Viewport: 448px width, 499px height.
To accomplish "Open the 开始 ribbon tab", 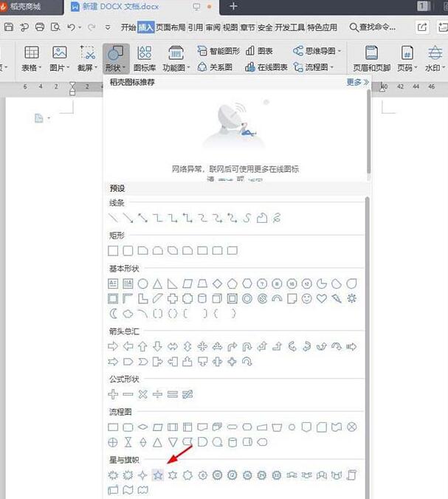I will pyautogui.click(x=128, y=27).
